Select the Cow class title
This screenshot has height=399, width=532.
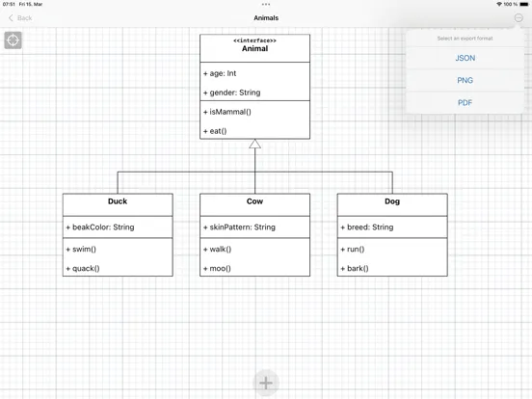tap(254, 201)
